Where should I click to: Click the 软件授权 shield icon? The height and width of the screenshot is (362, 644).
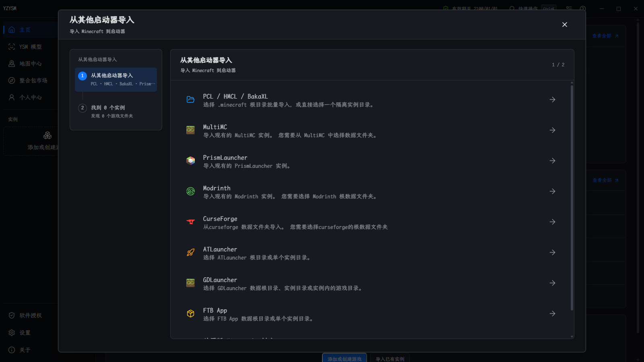(x=12, y=315)
